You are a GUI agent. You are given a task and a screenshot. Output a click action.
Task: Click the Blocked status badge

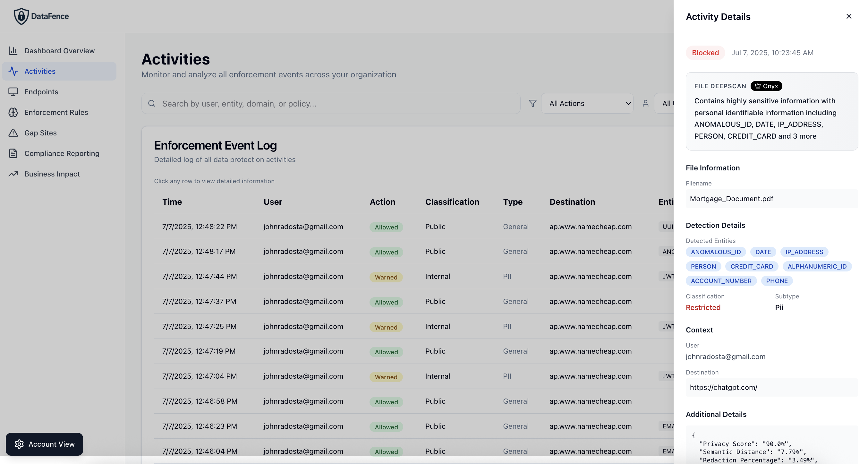(x=705, y=53)
